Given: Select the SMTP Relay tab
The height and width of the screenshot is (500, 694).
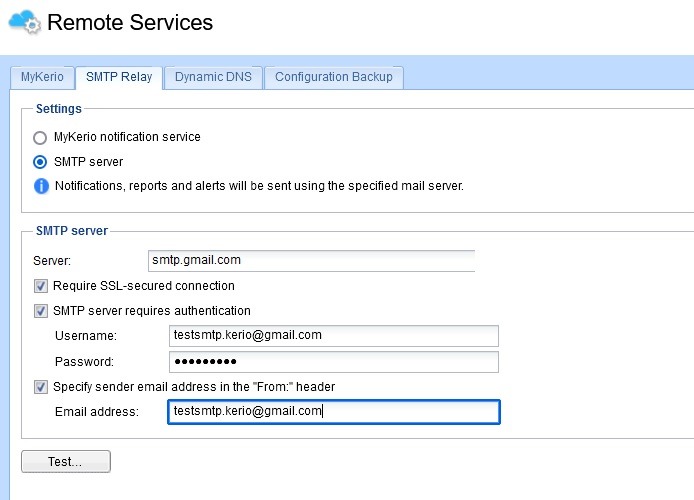Looking at the screenshot, I should [x=118, y=77].
